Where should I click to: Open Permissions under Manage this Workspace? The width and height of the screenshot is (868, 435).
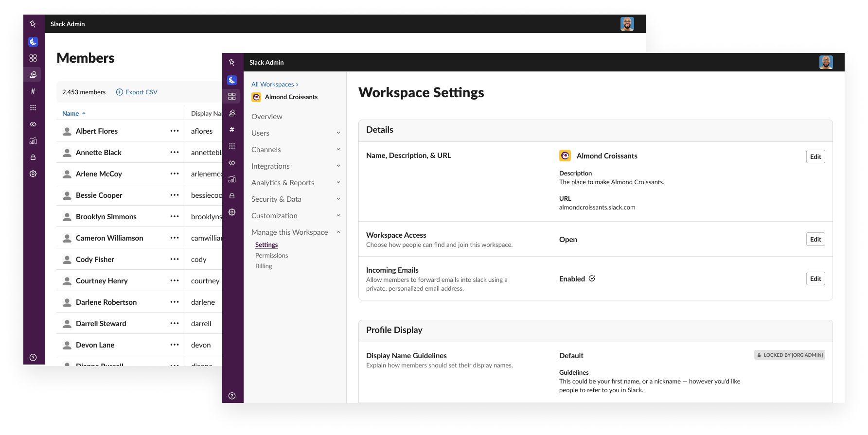coord(271,256)
